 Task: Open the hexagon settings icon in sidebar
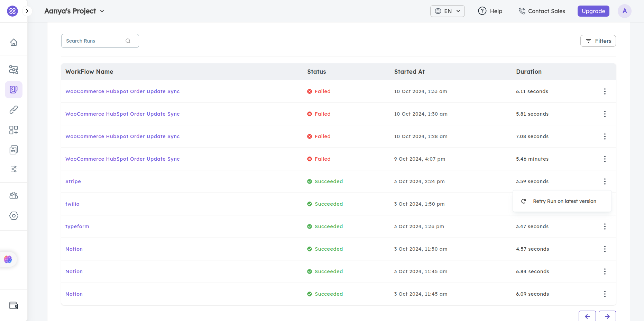pyautogui.click(x=13, y=216)
